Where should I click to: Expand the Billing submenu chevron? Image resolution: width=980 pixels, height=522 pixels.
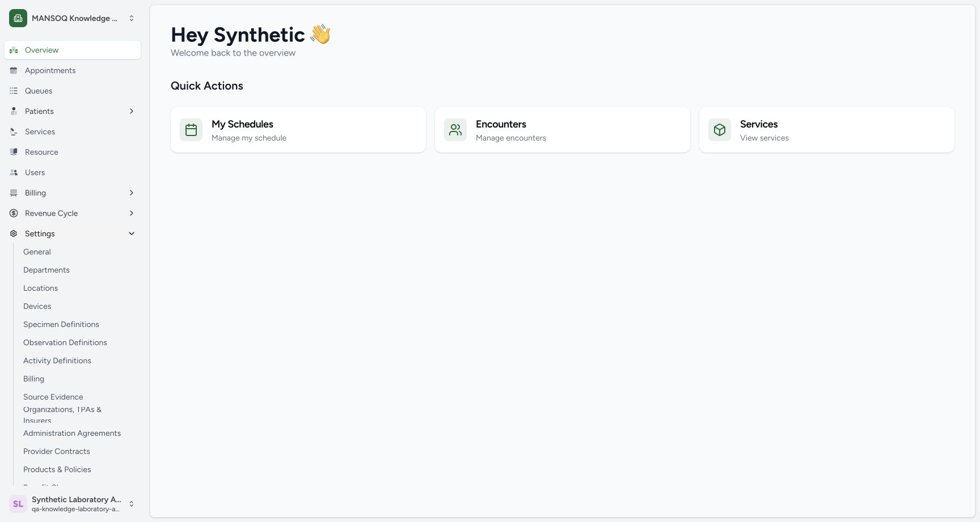pyautogui.click(x=132, y=193)
